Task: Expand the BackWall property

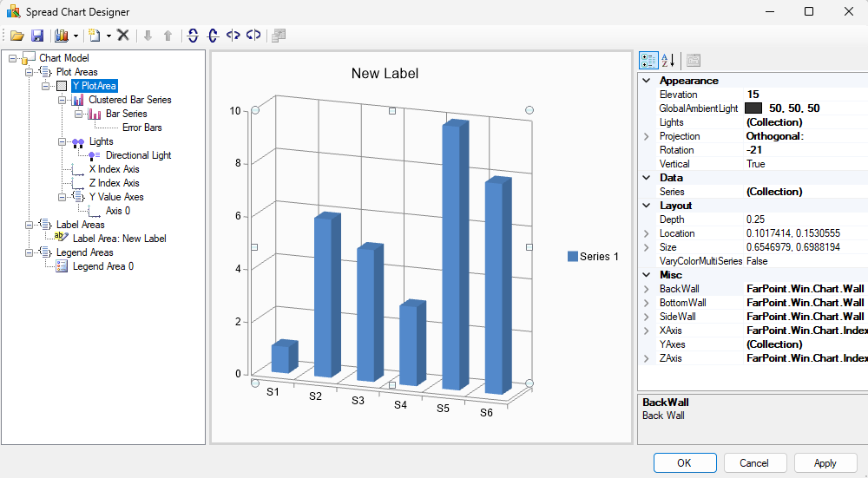Action: (x=646, y=289)
